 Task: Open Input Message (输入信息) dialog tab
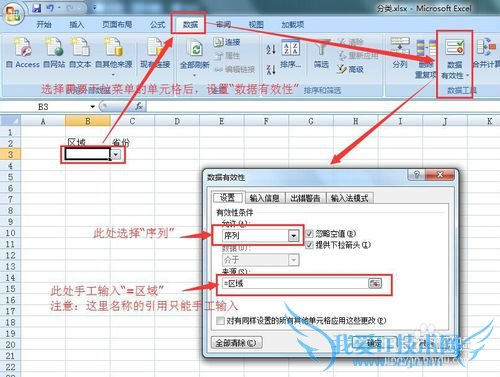tap(265, 198)
